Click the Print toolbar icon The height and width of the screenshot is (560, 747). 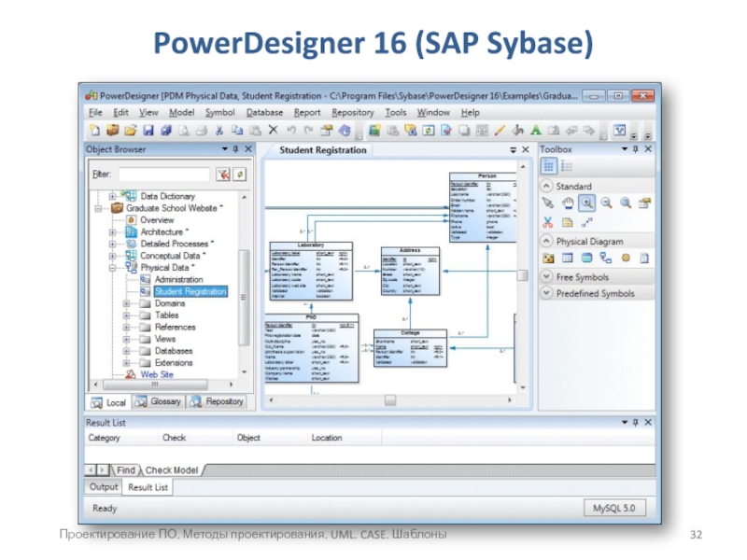pyautogui.click(x=202, y=130)
